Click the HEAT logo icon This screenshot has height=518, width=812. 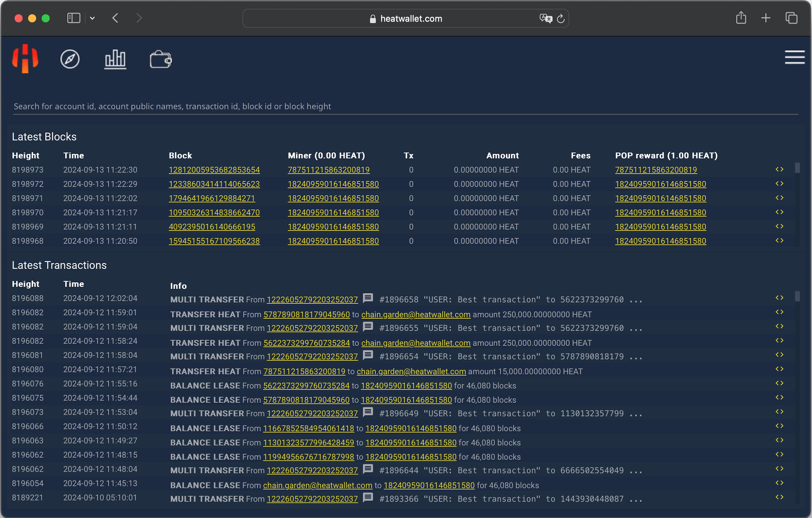click(25, 59)
